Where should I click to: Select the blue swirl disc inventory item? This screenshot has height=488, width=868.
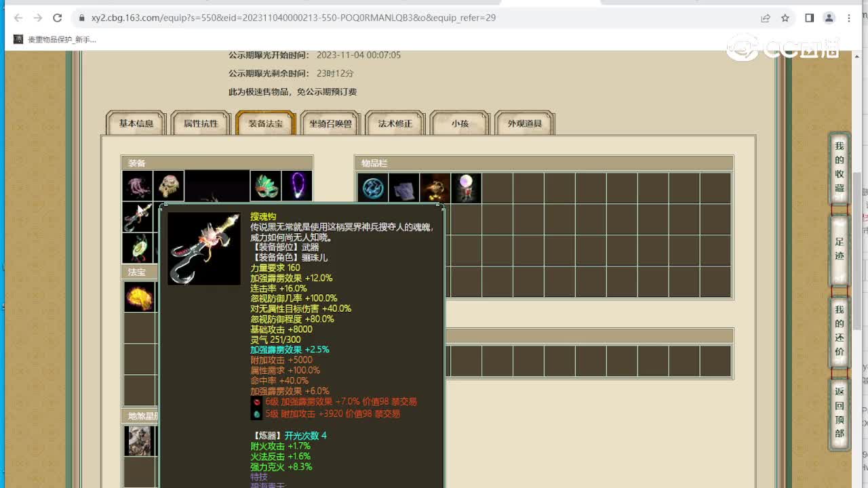373,188
